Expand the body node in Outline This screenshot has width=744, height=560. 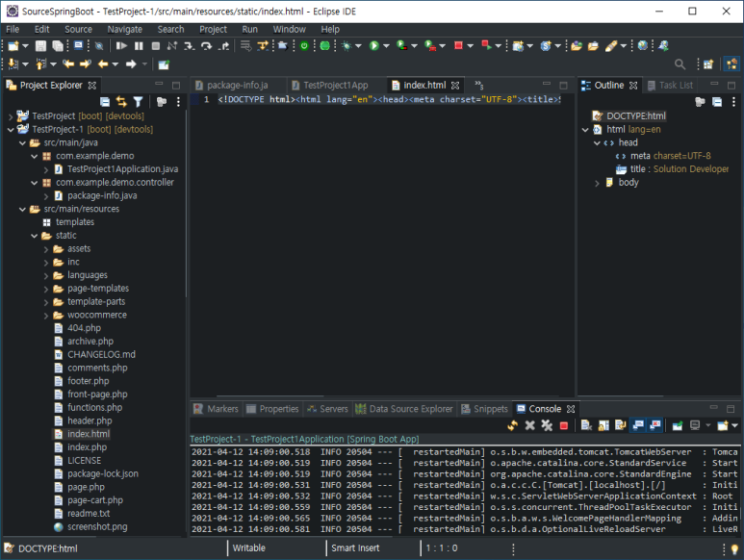coord(597,183)
